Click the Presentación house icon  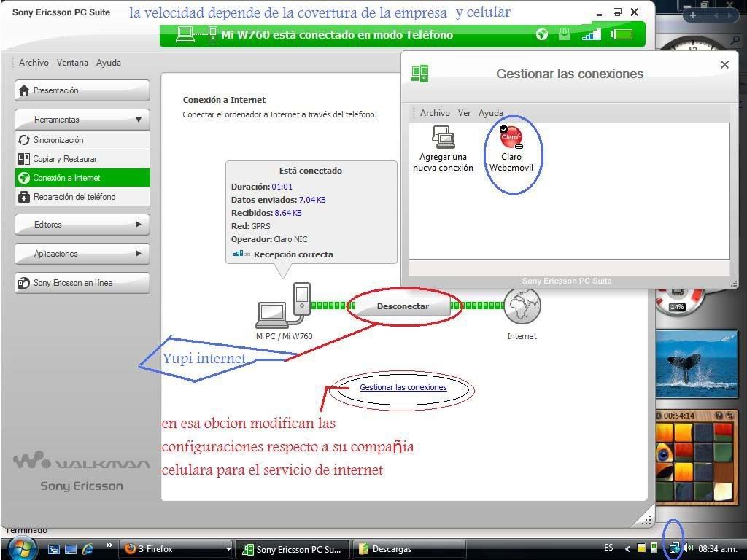(x=24, y=90)
